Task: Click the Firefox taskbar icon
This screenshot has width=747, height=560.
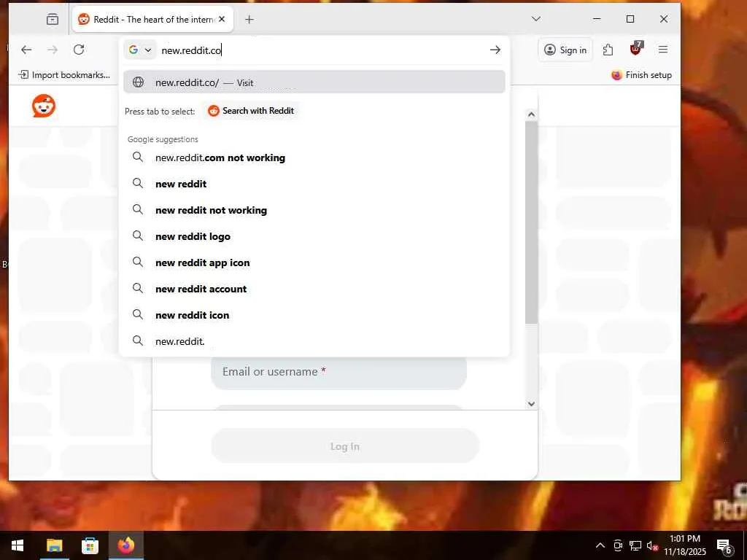Action: tap(126, 545)
